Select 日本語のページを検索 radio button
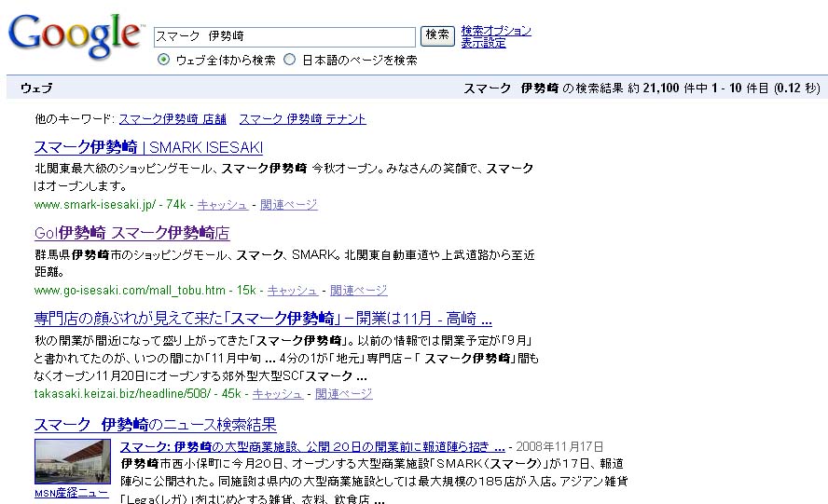The height and width of the screenshot is (504, 828). pyautogui.click(x=289, y=60)
